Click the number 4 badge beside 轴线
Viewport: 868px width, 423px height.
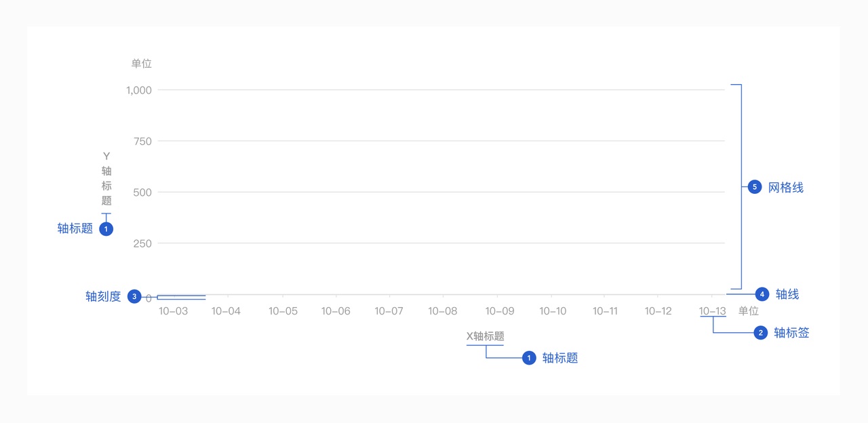762,294
